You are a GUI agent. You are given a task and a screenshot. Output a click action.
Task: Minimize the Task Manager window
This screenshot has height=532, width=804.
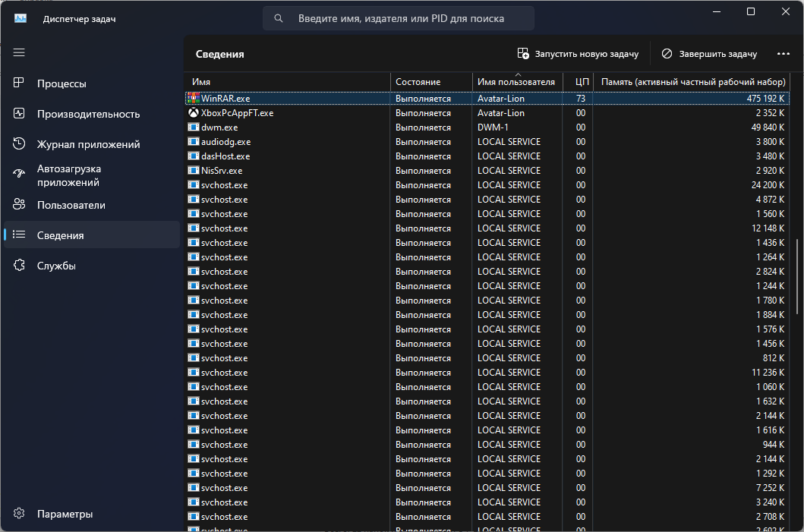[717, 12]
